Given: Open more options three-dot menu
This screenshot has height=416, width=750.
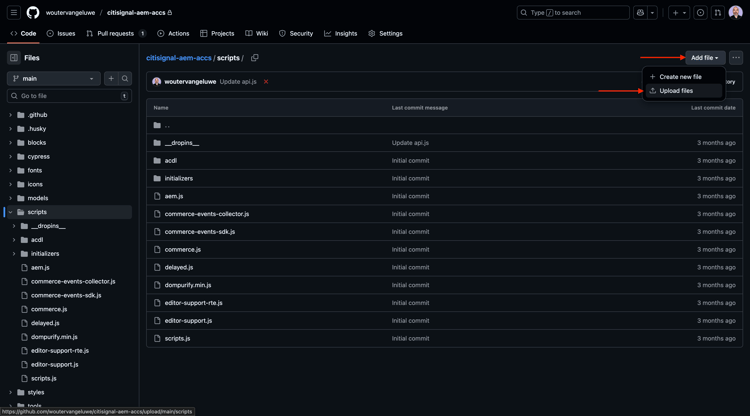Looking at the screenshot, I should (736, 58).
